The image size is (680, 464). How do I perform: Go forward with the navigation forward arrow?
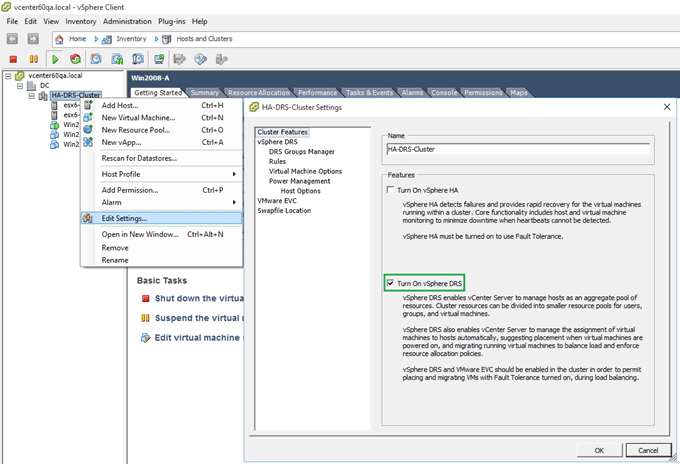point(33,39)
